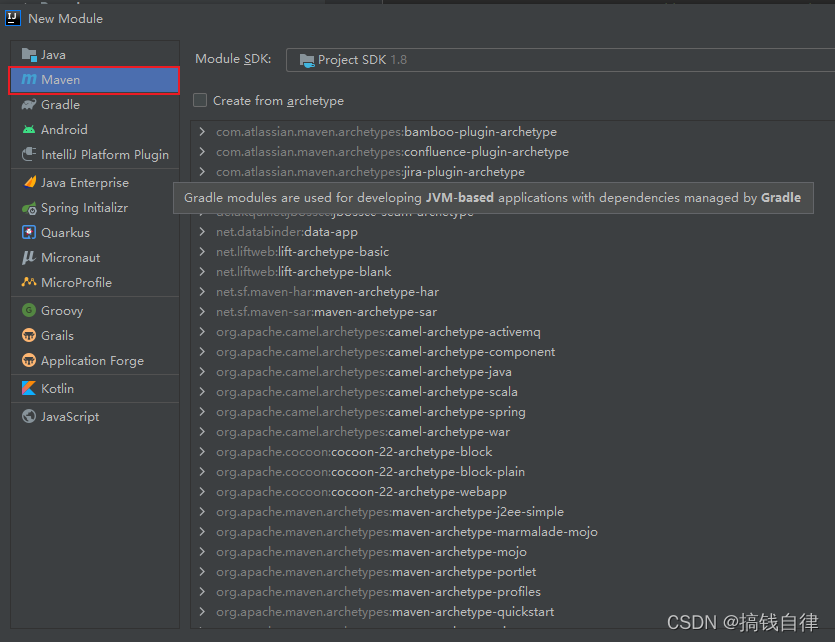
Task: Pick Kotlin from the module list
Action: tap(95, 389)
